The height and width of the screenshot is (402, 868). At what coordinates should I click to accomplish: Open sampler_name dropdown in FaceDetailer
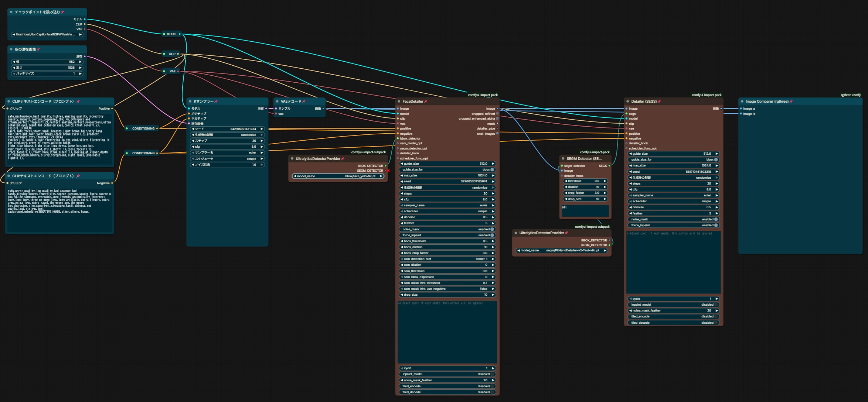point(447,205)
